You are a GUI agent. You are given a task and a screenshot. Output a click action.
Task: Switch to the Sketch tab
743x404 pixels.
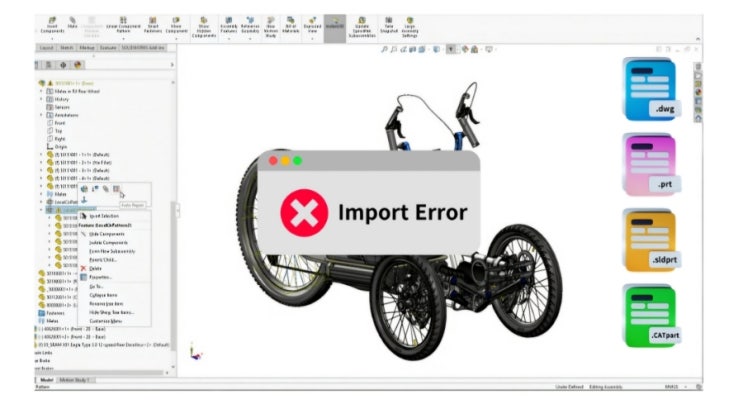tap(66, 48)
